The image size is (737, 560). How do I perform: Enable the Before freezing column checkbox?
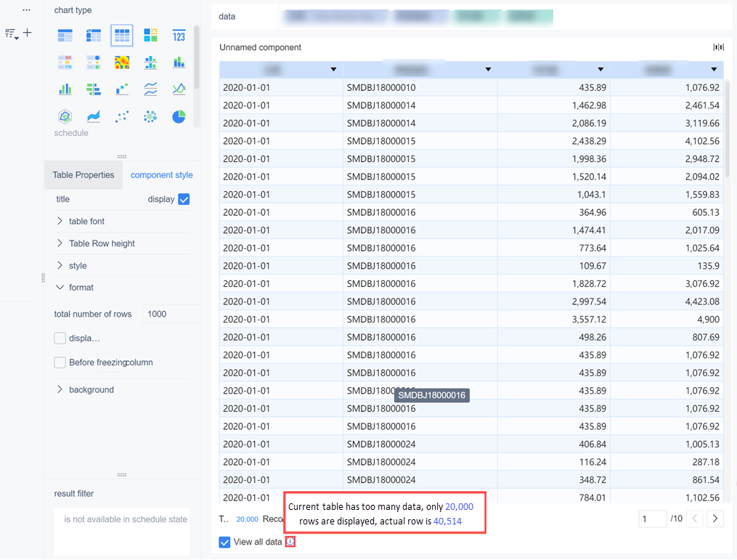click(x=60, y=362)
